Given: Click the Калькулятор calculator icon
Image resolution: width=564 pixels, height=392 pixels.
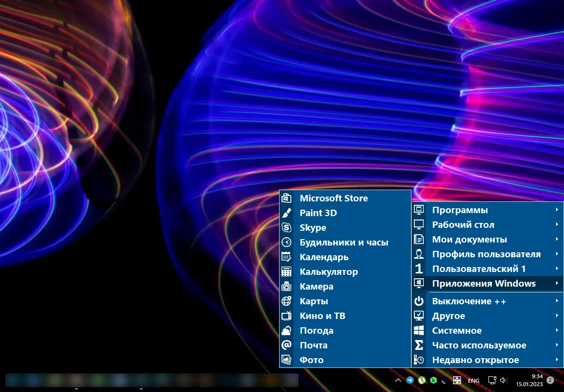Looking at the screenshot, I should (x=286, y=272).
